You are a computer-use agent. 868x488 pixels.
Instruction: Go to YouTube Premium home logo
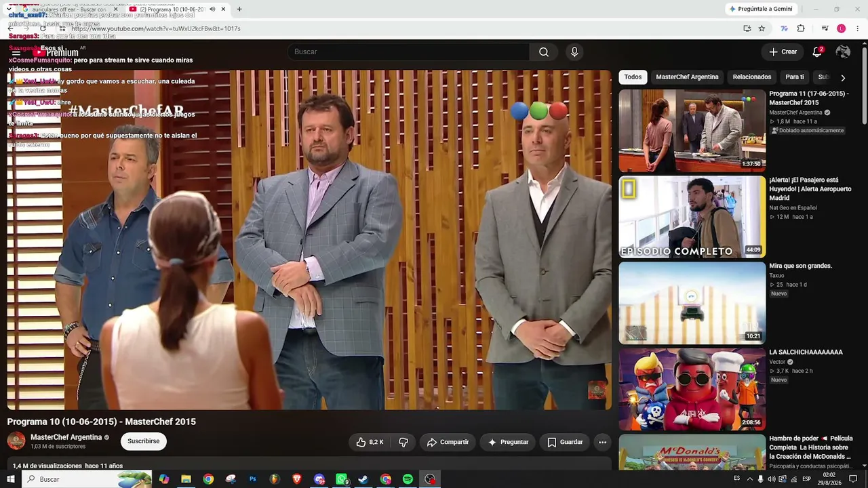tap(56, 52)
